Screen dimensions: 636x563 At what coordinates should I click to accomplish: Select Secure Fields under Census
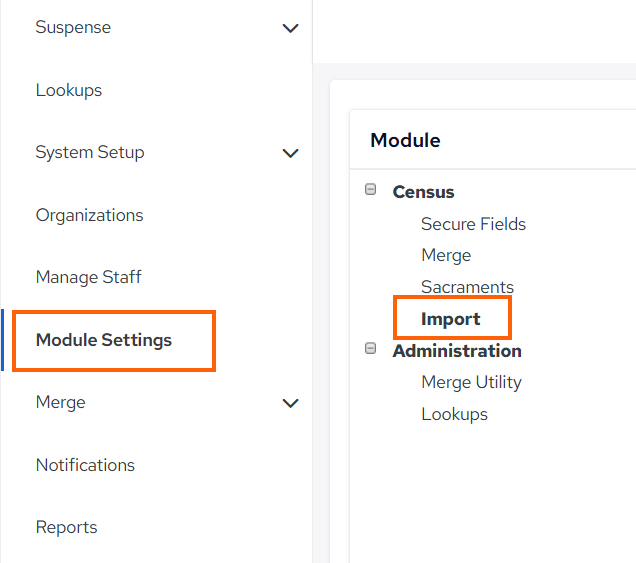tap(473, 224)
